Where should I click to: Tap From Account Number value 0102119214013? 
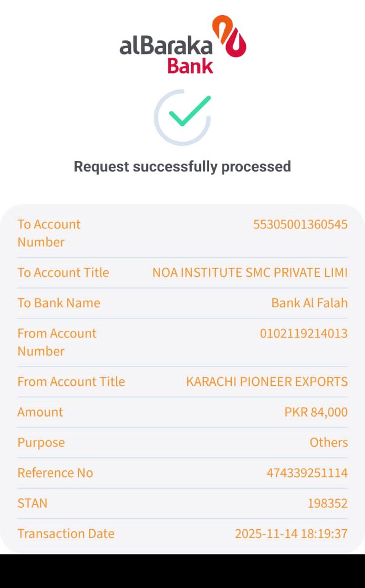[x=303, y=333]
